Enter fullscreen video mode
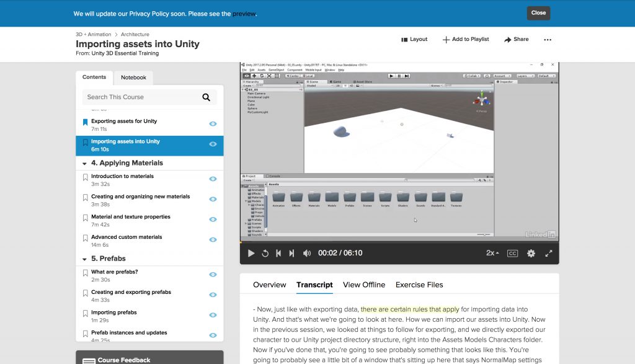635x364 pixels. (549, 253)
